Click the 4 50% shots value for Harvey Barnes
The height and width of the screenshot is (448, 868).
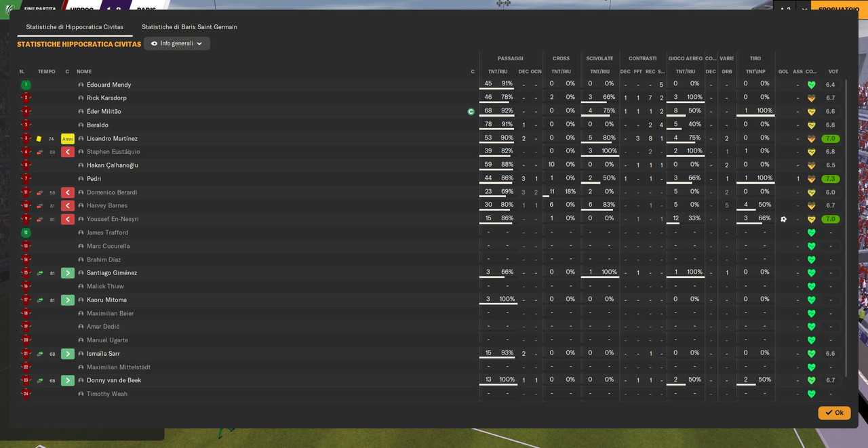[755, 205]
